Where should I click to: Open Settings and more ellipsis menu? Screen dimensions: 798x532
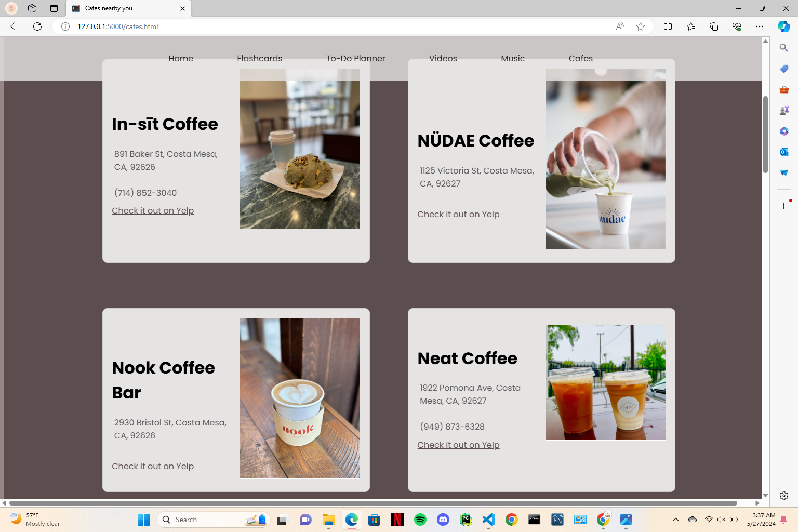coord(760,26)
